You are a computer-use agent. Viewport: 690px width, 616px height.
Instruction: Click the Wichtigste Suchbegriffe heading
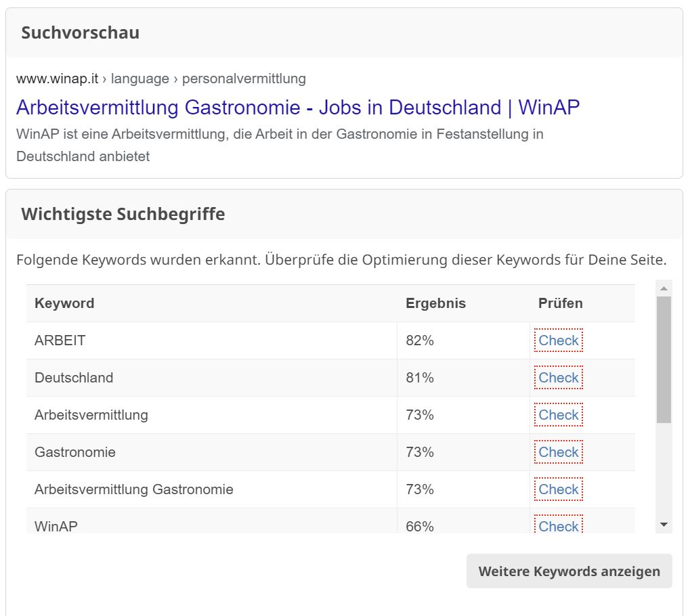tap(123, 215)
